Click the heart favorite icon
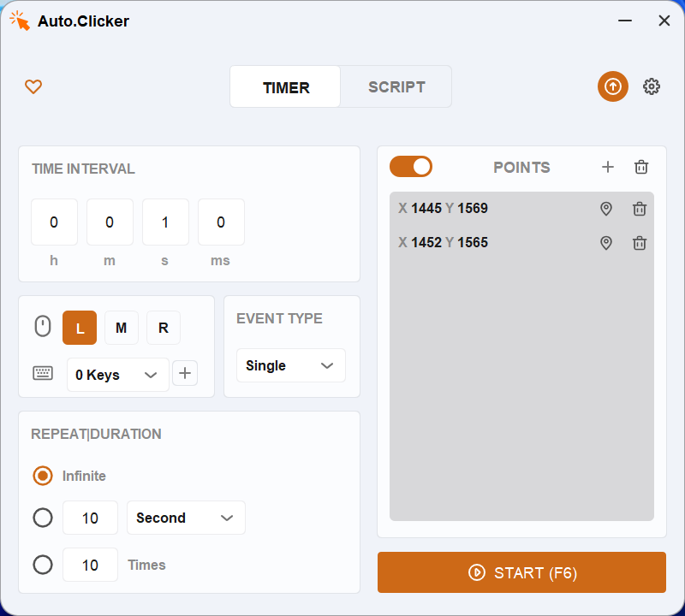The height and width of the screenshot is (616, 685). click(33, 86)
